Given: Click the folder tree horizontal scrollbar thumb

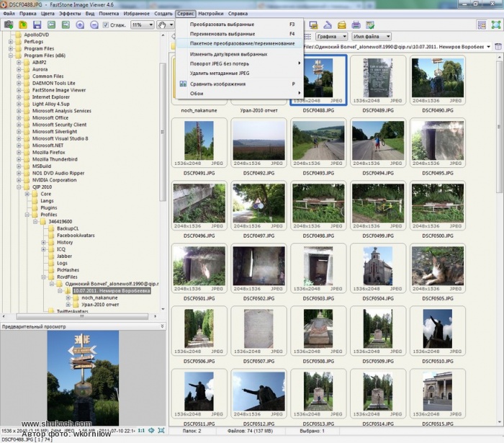Looking at the screenshot, I should pos(82,316).
